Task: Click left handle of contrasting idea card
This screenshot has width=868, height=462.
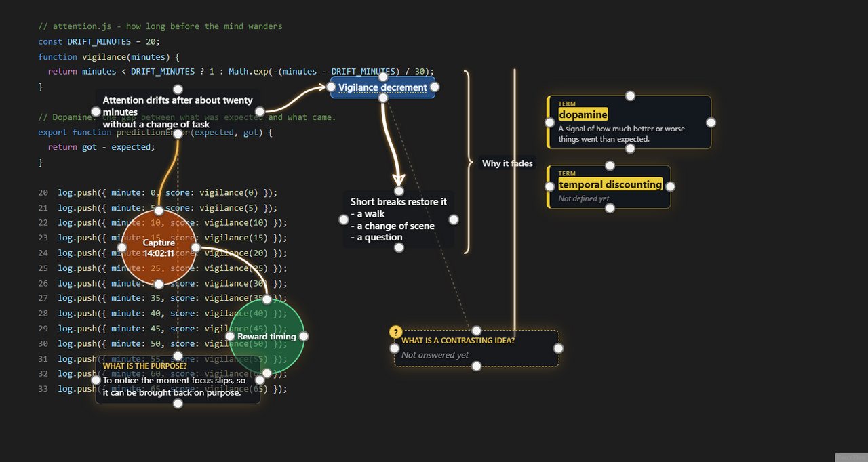Action: click(x=395, y=348)
